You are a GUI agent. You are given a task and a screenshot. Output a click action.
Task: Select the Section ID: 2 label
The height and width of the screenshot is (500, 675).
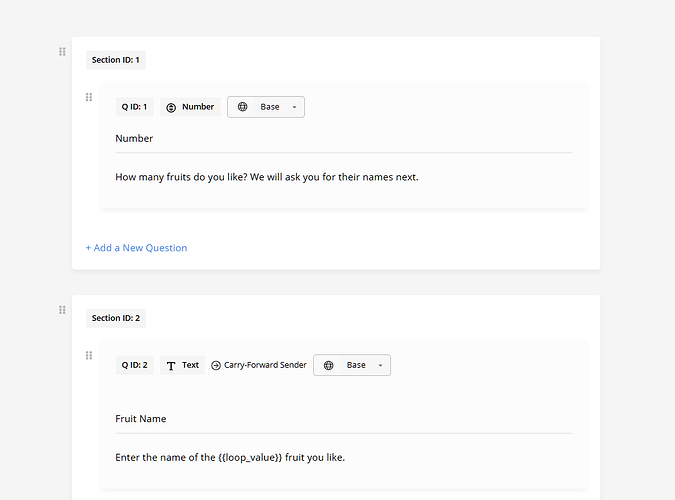pos(116,318)
